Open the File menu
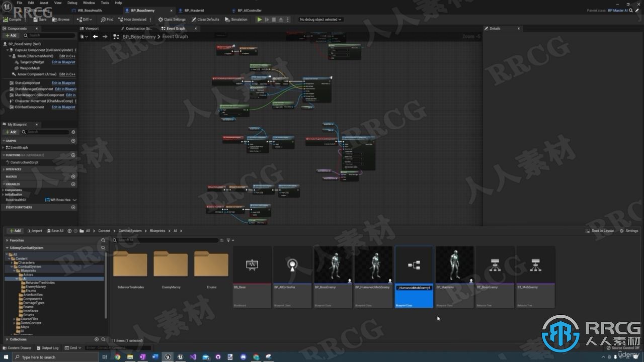Screen dimensions: 644x362 (x=19, y=3)
